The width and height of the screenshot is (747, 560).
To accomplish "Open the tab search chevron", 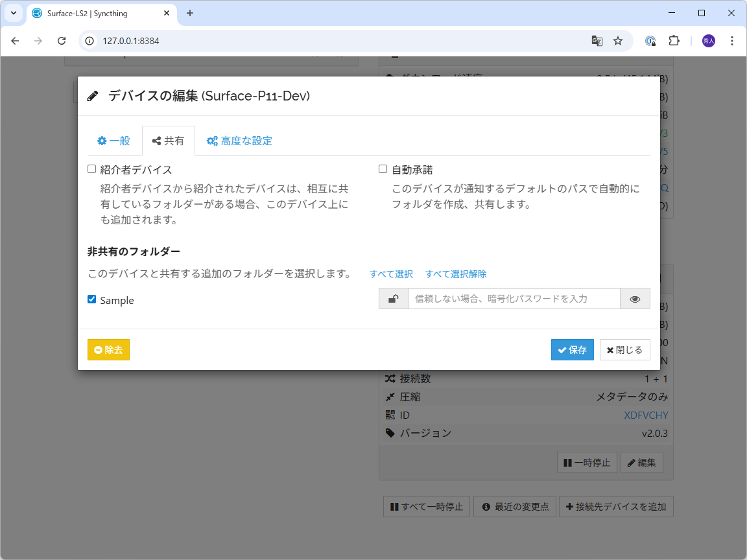I will pyautogui.click(x=13, y=13).
